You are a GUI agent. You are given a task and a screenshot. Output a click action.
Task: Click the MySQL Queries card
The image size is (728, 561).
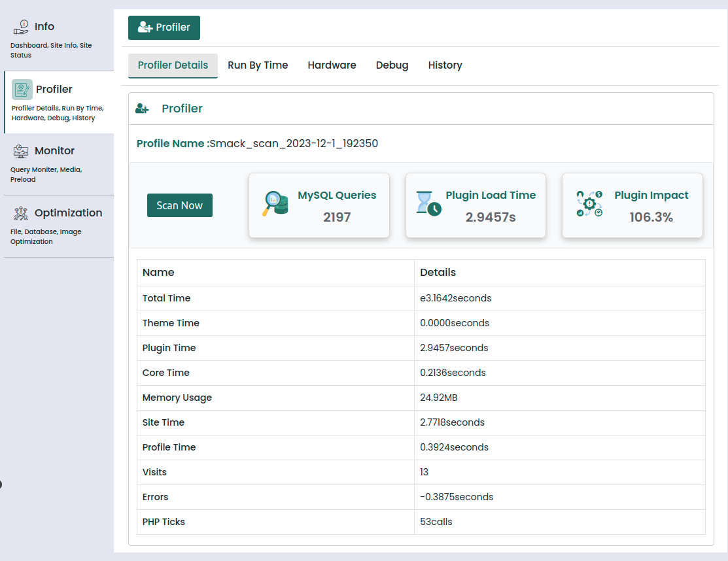click(x=319, y=205)
